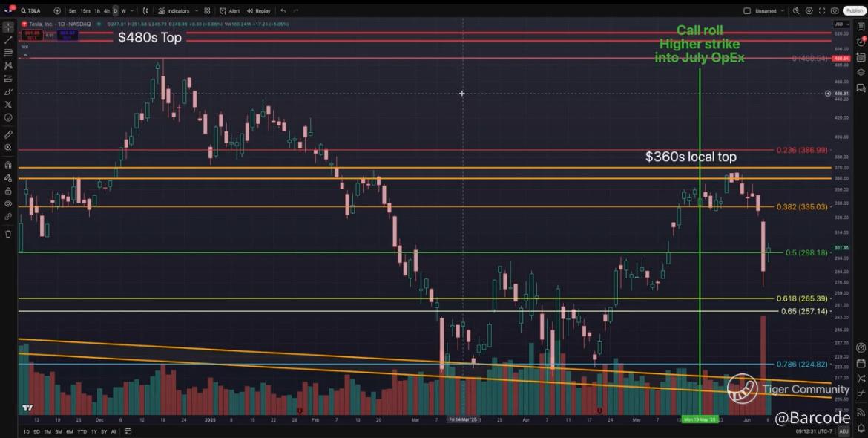Open the emoji icons tool
Screen dimensions: 868x438
point(7,117)
